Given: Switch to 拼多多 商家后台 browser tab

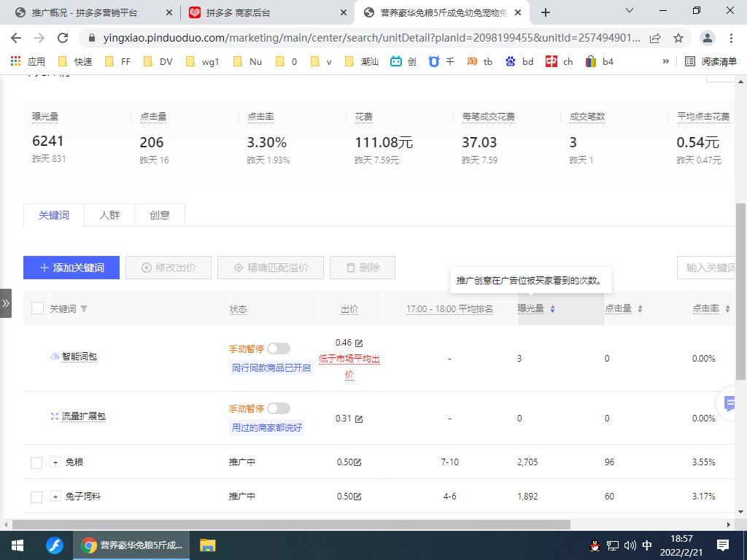Looking at the screenshot, I should pyautogui.click(x=267, y=13).
